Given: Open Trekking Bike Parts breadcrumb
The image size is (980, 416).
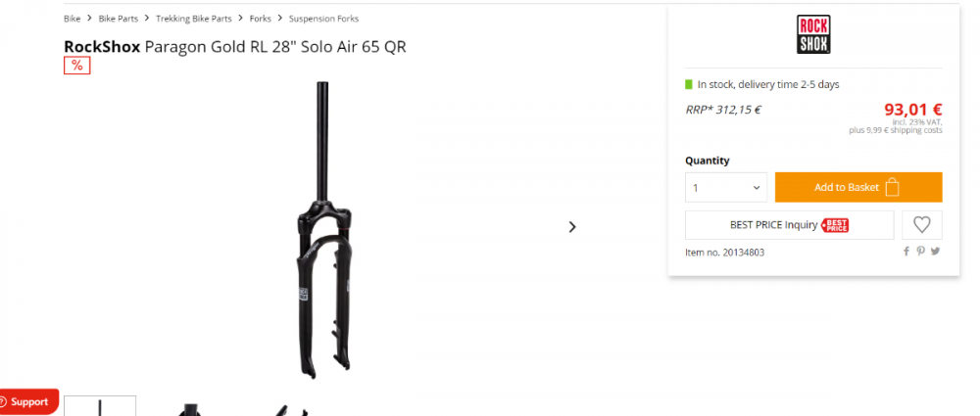Looking at the screenshot, I should 194,19.
